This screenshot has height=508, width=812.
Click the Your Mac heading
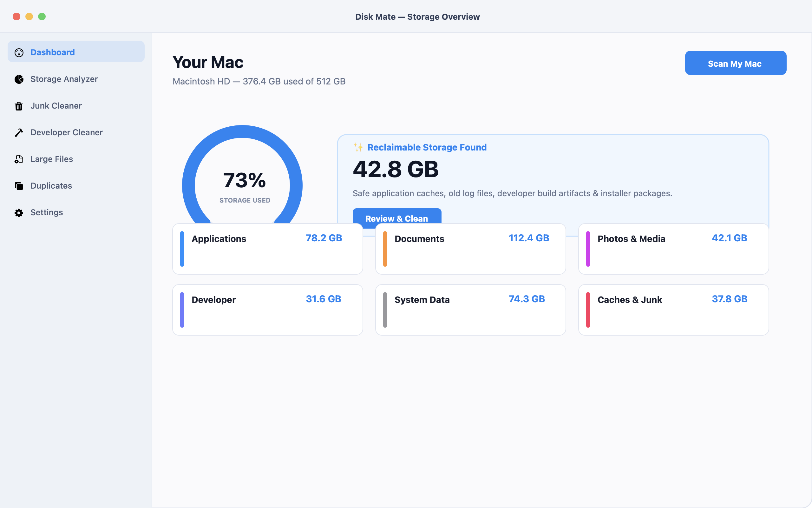(208, 63)
